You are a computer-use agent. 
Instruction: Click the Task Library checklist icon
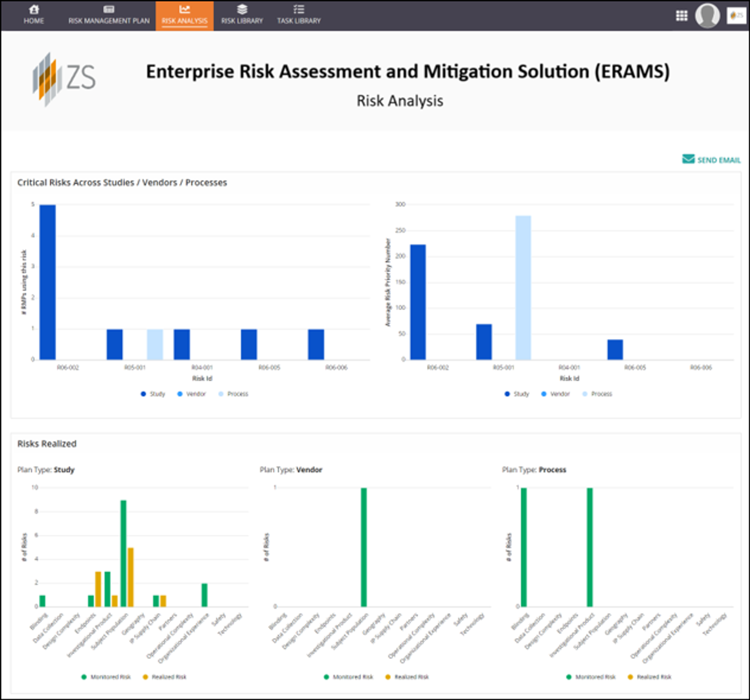[x=299, y=9]
